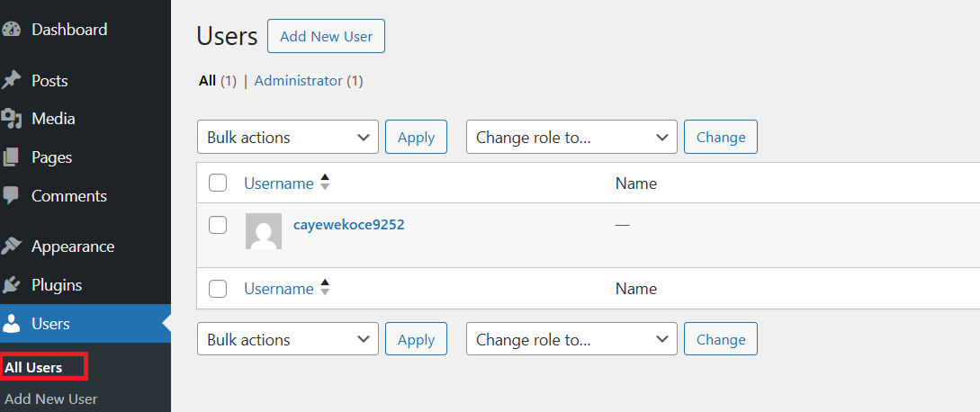
Task: Select the All Users submenu item
Action: click(x=34, y=368)
